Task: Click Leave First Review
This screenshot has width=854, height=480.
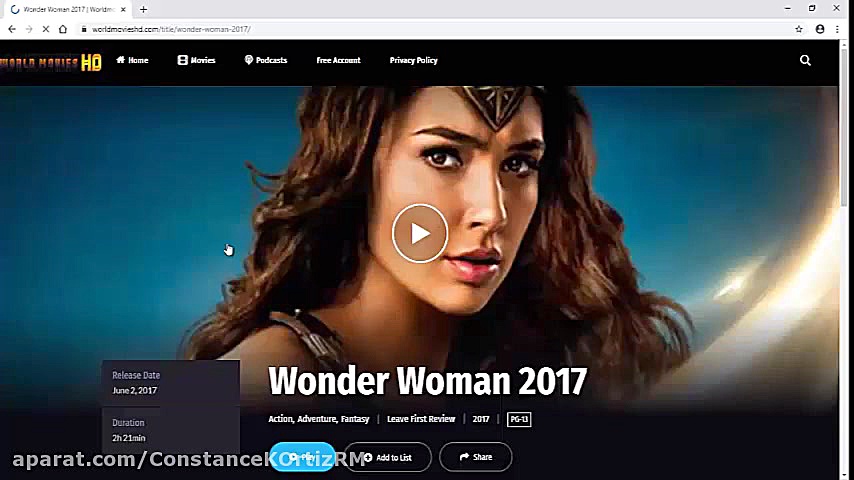Action: (x=421, y=419)
